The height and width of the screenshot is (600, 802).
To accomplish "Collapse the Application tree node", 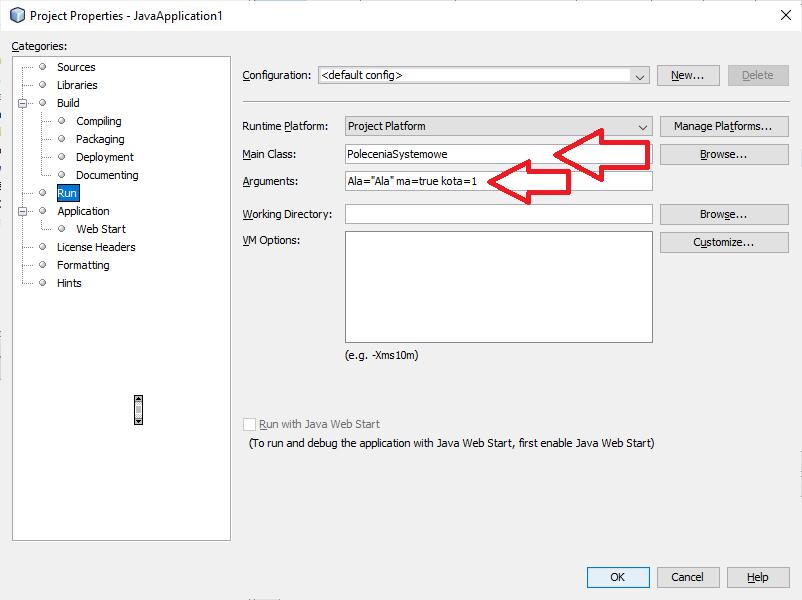I will coord(23,211).
